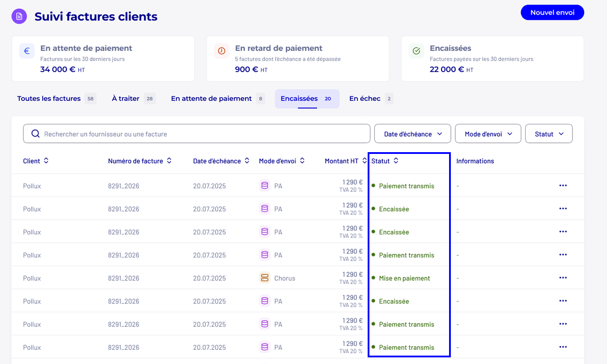Sort by the Montant HT column
The height and width of the screenshot is (364, 607).
364,161
